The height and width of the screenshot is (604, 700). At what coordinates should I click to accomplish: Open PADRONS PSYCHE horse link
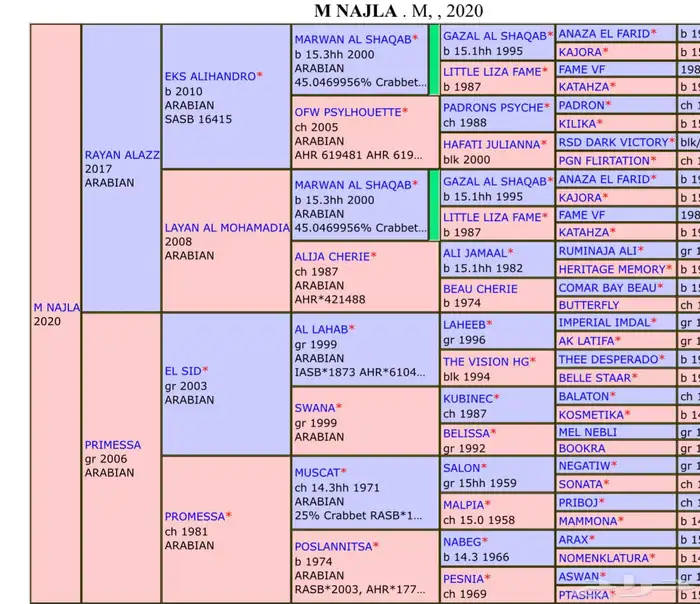[493, 107]
